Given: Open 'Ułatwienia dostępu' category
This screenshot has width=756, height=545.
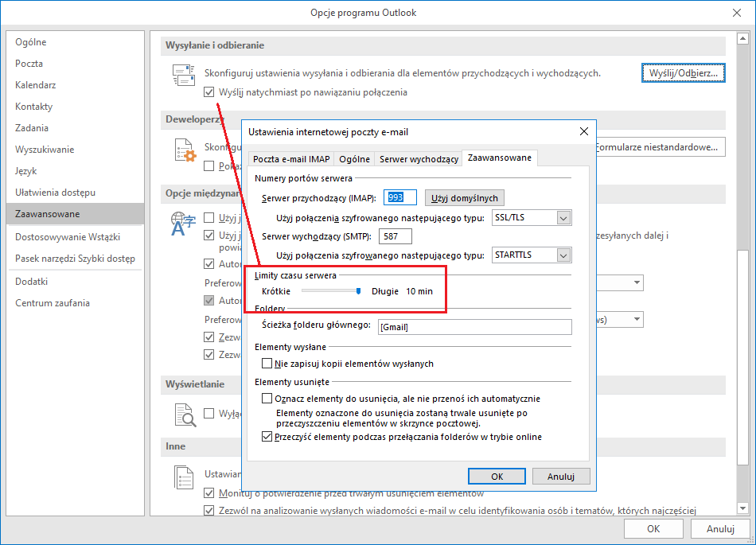Looking at the screenshot, I should click(x=76, y=193).
